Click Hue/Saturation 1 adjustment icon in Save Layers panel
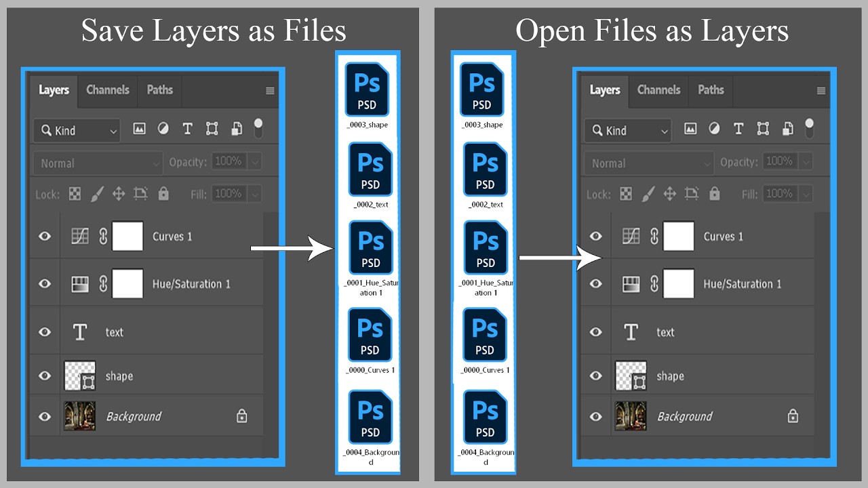868x488 pixels. coord(80,284)
